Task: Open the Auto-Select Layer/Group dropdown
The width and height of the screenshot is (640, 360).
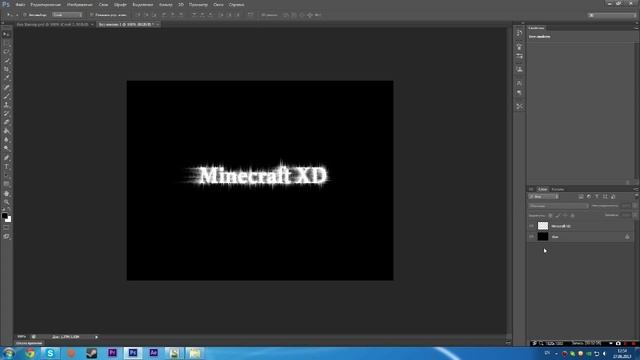Action: tap(67, 15)
